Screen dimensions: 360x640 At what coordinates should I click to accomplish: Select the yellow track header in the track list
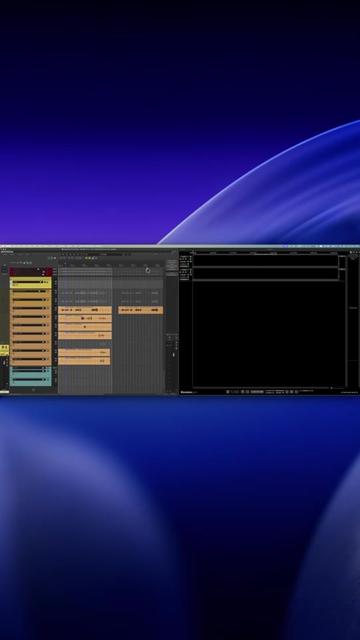31,282
